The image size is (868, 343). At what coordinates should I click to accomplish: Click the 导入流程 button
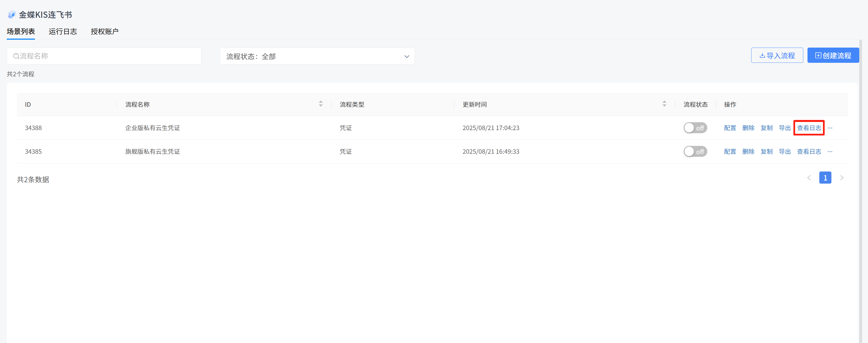777,55
